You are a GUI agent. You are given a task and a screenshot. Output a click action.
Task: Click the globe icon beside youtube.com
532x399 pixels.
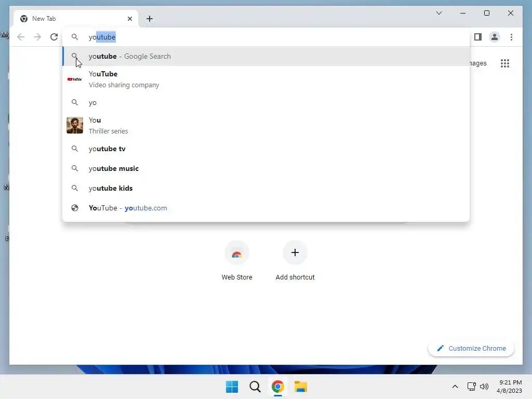click(x=75, y=208)
